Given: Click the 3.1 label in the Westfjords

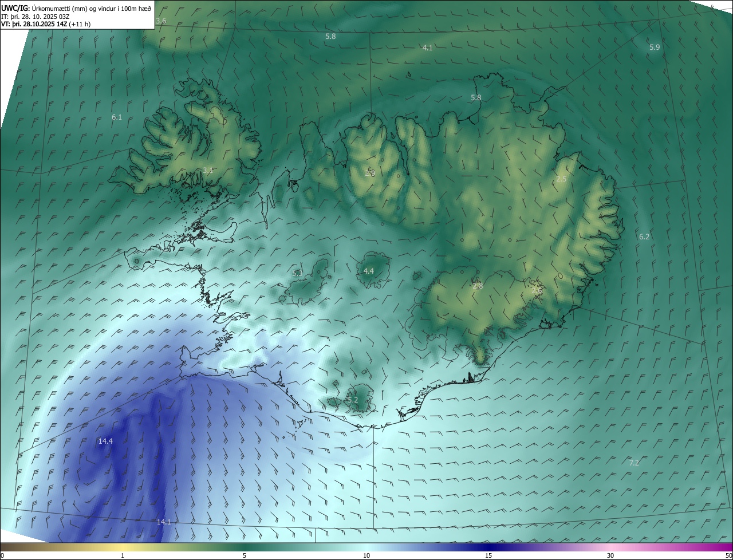Looking at the screenshot, I should click(x=208, y=171).
